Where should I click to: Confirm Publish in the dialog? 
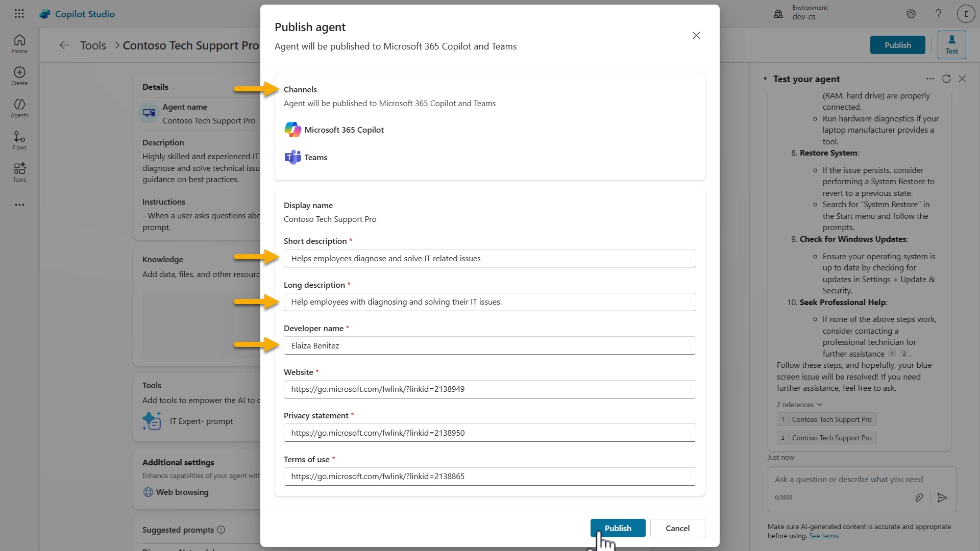(x=618, y=528)
